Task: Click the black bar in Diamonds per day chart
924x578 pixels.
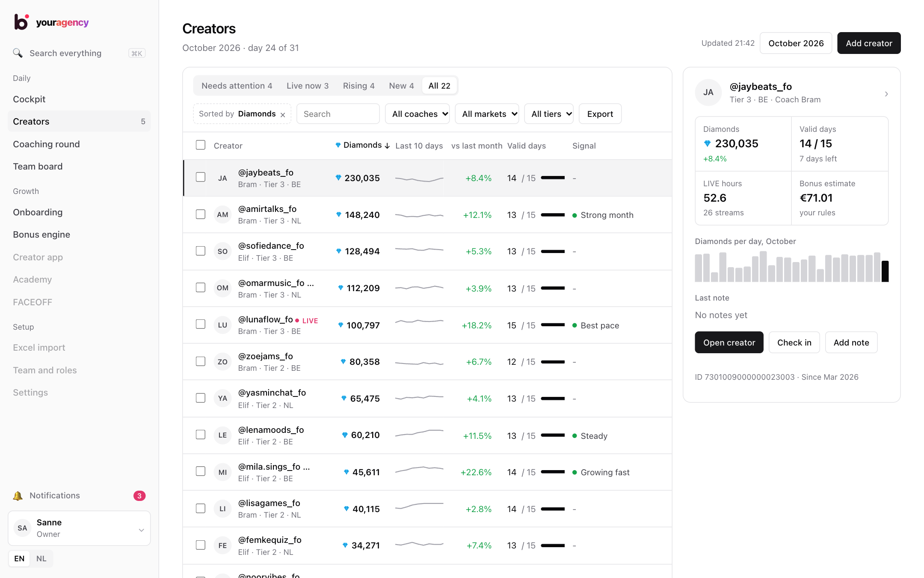Action: coord(885,271)
